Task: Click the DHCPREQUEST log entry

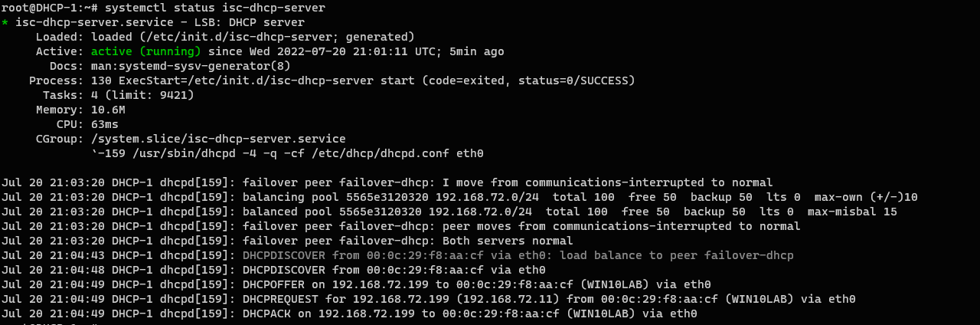Action: (x=547, y=299)
